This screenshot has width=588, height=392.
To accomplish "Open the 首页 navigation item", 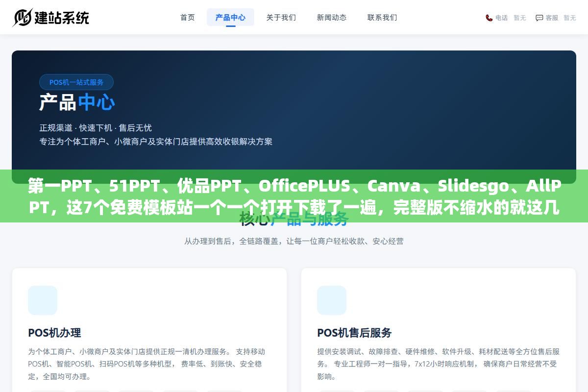I will [188, 17].
